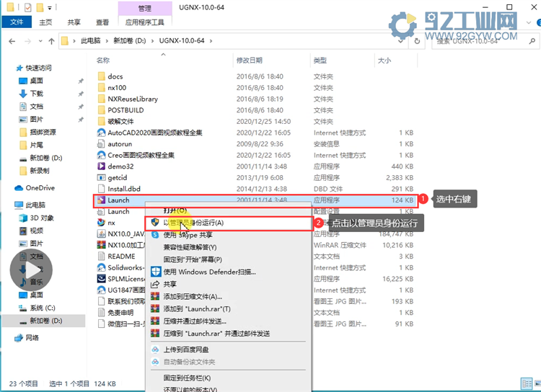Open OneDrive in the sidebar
The height and width of the screenshot is (392, 541).
35,188
